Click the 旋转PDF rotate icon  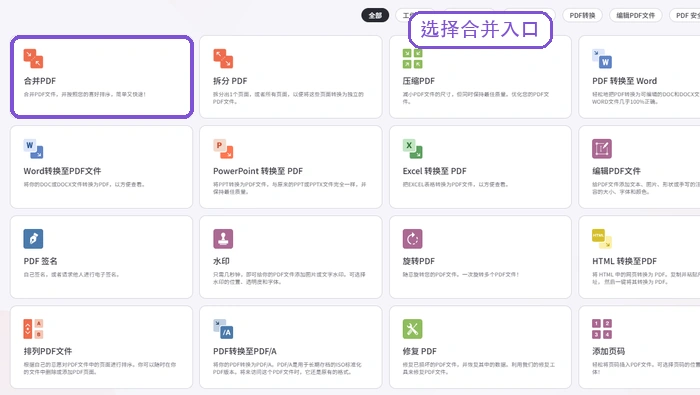[x=412, y=239]
